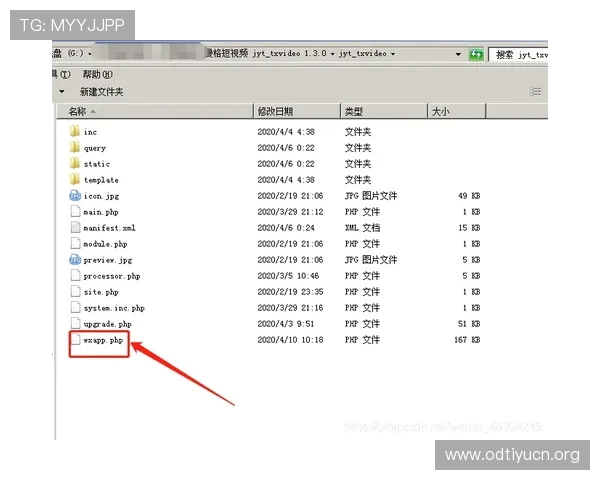This screenshot has height=480, width=600.
Task: Click the jyt_txvideo 1.3.0 breadcrumb segment
Action: [x=289, y=54]
